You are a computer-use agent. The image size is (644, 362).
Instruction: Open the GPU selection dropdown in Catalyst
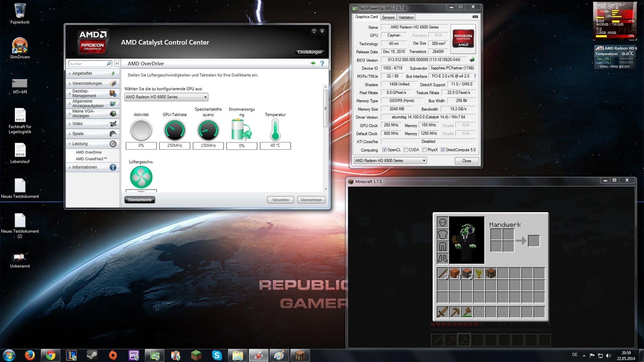point(166,97)
